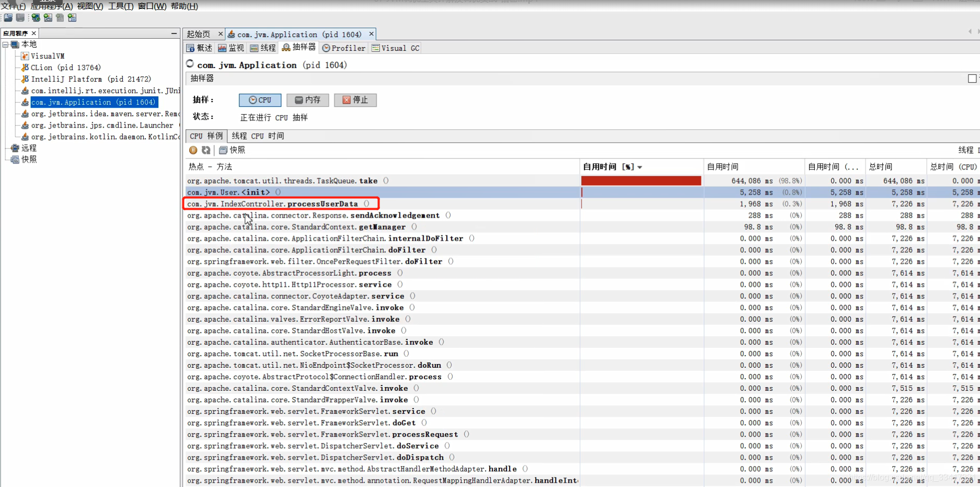Open the 视图(V) menu
Viewport: 980px width, 487px height.
(x=90, y=6)
